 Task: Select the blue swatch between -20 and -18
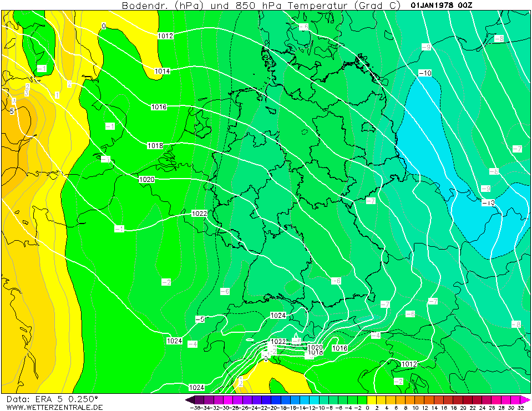pos(282,399)
